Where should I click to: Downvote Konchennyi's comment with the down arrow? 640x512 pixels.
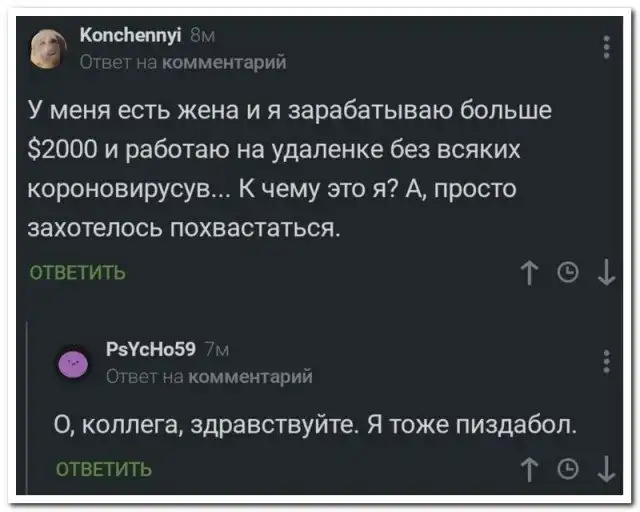pyautogui.click(x=604, y=273)
